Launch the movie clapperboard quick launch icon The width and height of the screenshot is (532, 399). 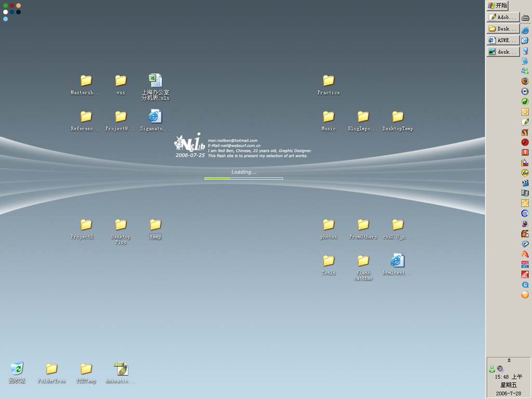click(x=525, y=183)
